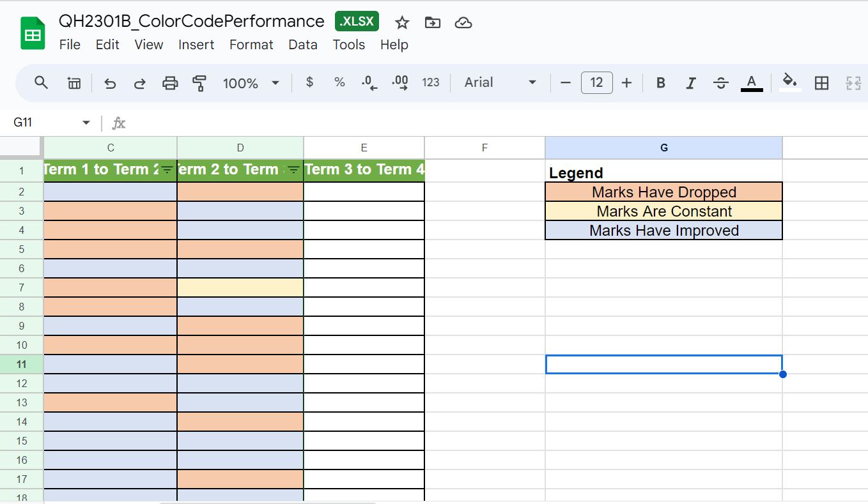868x504 pixels.
Task: Select the Paint format roller icon
Action: pos(199,83)
